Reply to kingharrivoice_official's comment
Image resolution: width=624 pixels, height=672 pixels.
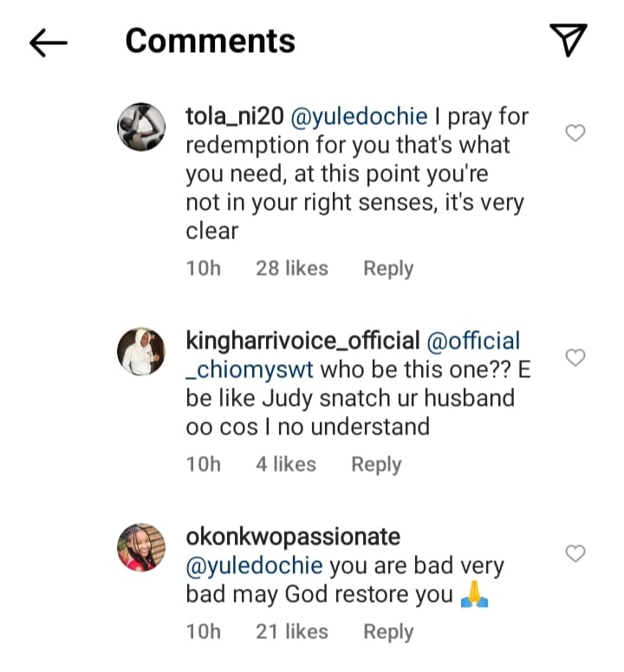point(375,465)
